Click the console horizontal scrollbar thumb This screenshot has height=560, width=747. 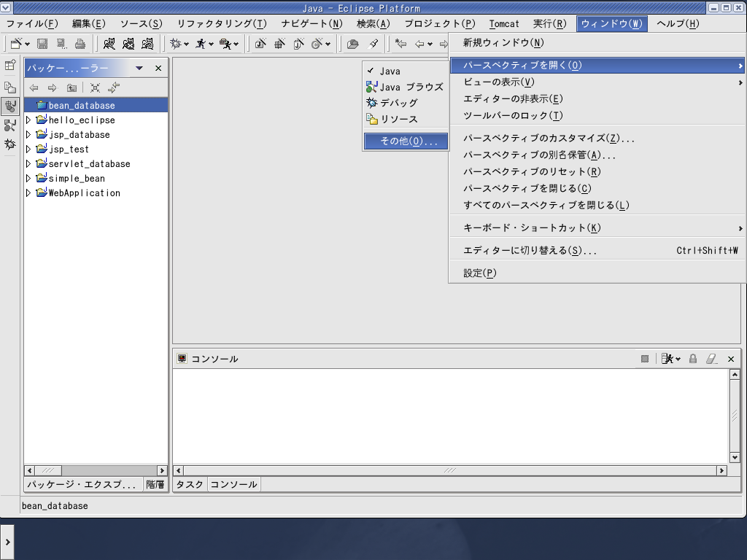tap(450, 470)
